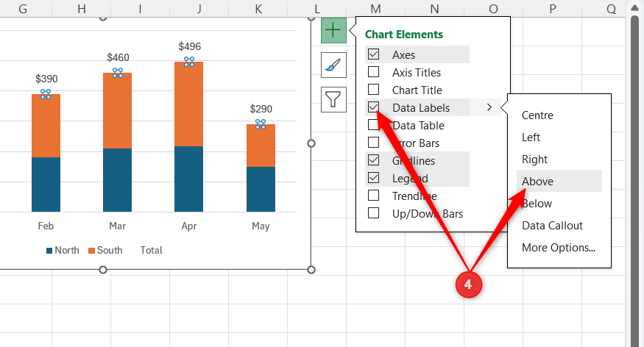Click the Data Labels menu entry
The width and height of the screenshot is (644, 347).
421,107
